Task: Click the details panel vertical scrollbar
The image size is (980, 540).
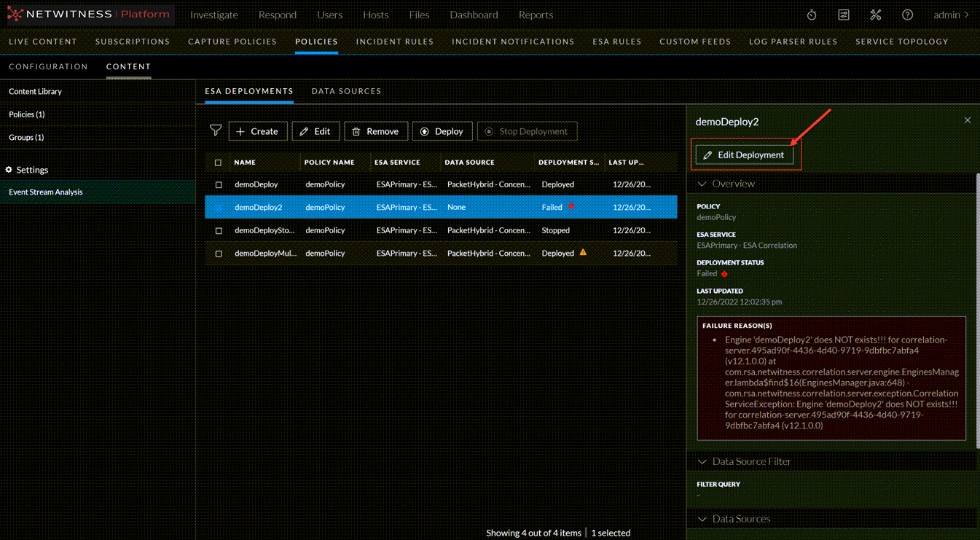Action: point(977,306)
